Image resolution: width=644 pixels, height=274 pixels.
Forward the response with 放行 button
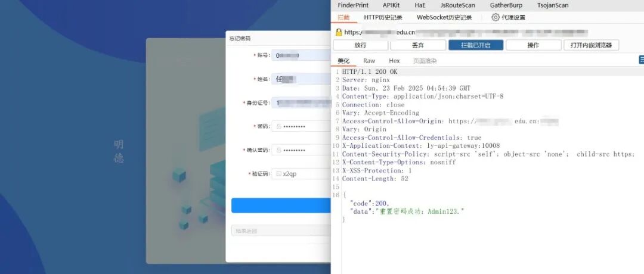[x=360, y=45]
